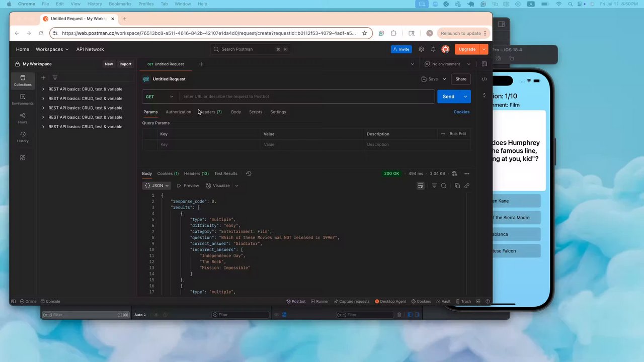This screenshot has width=644, height=362.
Task: Open the Save options dropdown arrow
Action: tap(444, 79)
